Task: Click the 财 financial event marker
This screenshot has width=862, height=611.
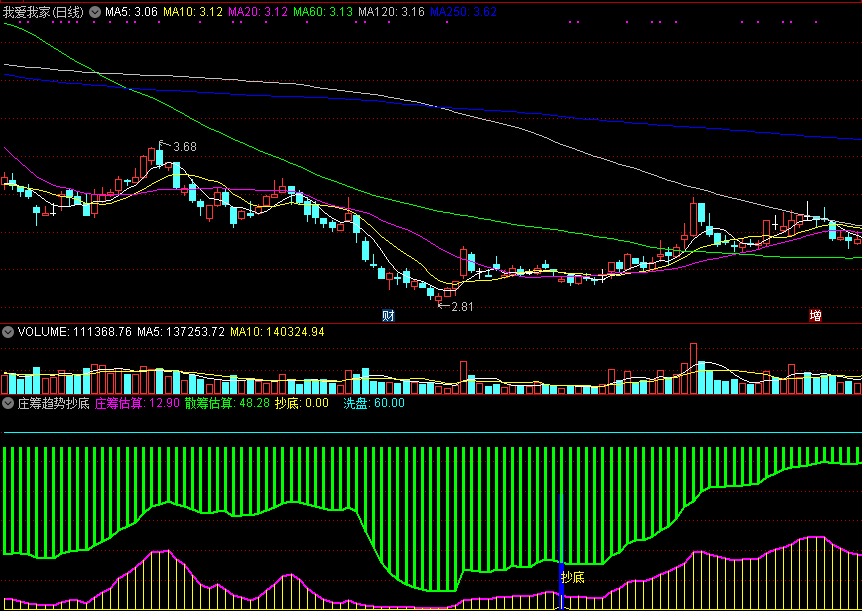Action: [x=389, y=316]
